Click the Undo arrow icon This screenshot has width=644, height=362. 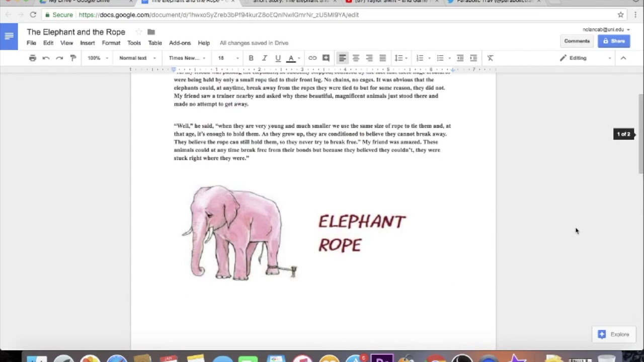[46, 58]
